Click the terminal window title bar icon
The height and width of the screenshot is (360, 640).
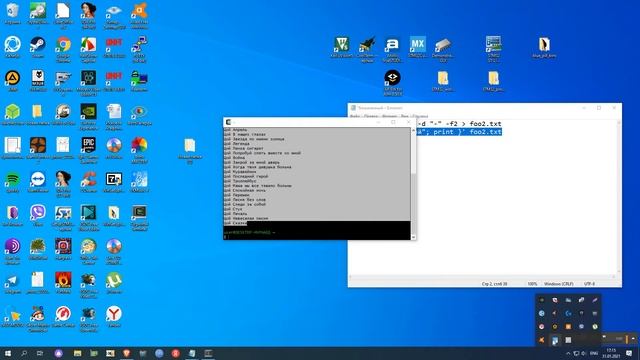tap(228, 122)
